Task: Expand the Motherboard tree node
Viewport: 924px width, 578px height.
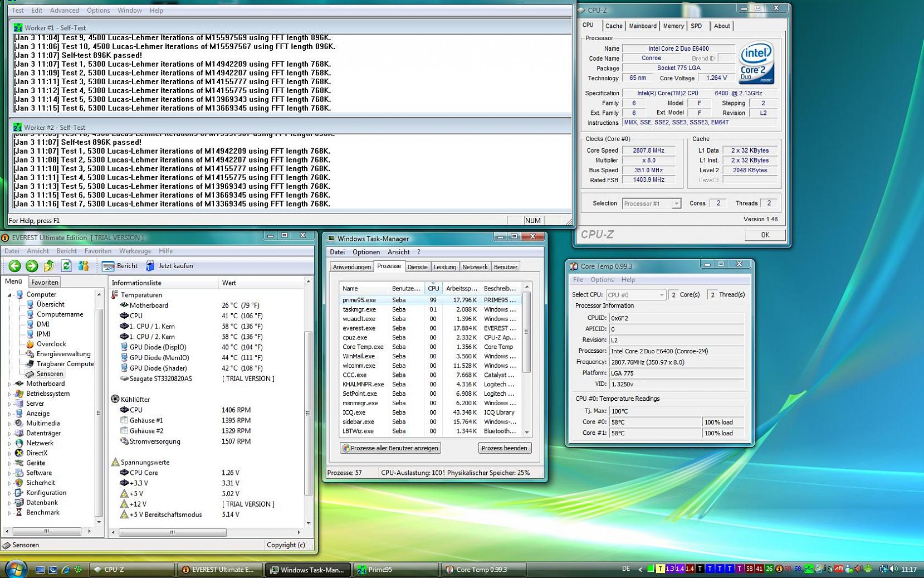Action: [9, 384]
